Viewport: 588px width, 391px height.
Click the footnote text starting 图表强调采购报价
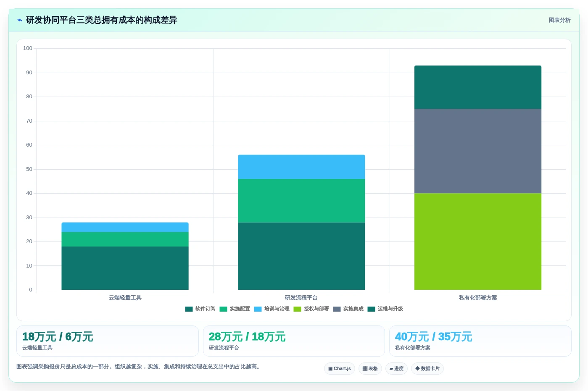(139, 367)
